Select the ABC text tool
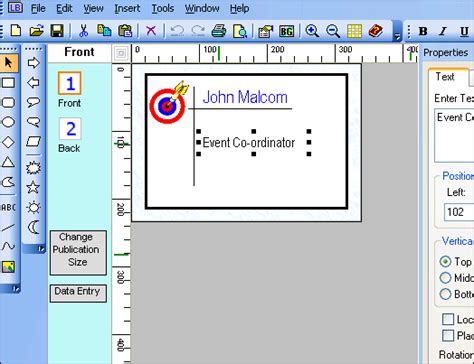The width and height of the screenshot is (474, 364). tap(8, 207)
